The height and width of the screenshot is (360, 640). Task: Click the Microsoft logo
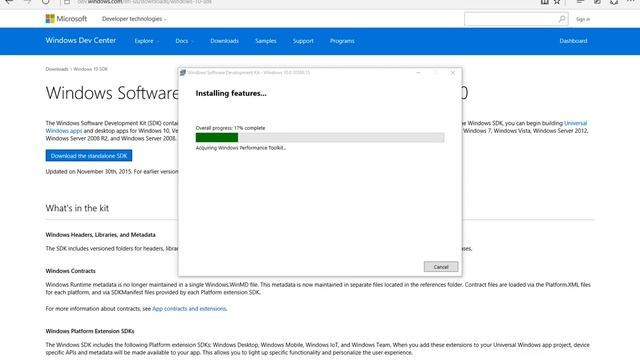[x=66, y=19]
